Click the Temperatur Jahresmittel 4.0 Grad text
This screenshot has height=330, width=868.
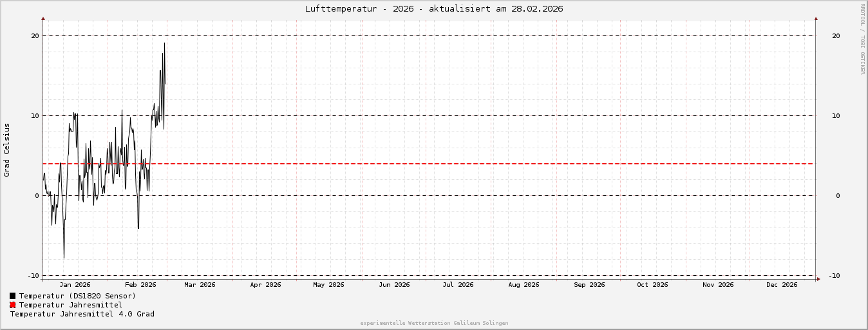[82, 314]
